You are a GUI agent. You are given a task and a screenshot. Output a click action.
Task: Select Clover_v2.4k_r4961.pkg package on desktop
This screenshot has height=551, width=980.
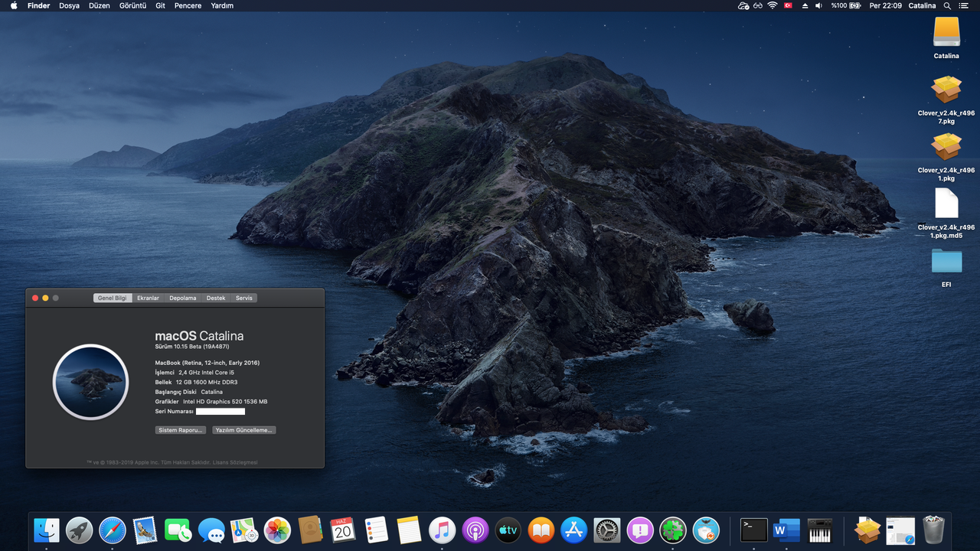pyautogui.click(x=946, y=147)
